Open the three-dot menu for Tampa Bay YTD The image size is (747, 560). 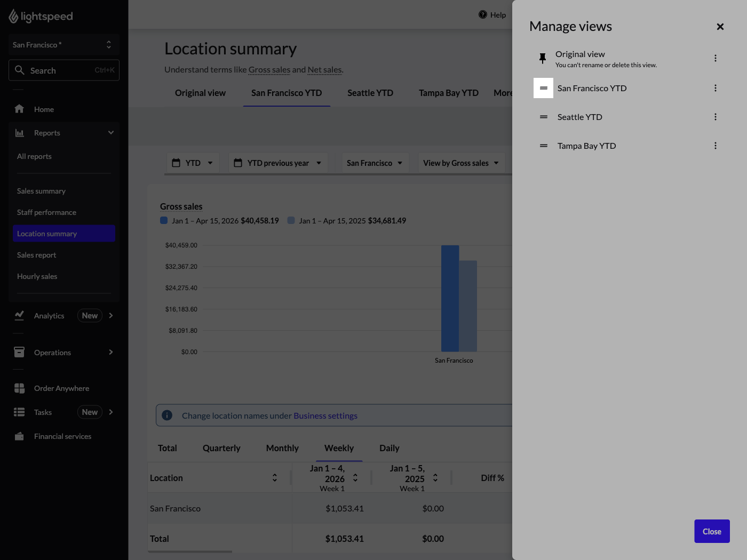[716, 146]
